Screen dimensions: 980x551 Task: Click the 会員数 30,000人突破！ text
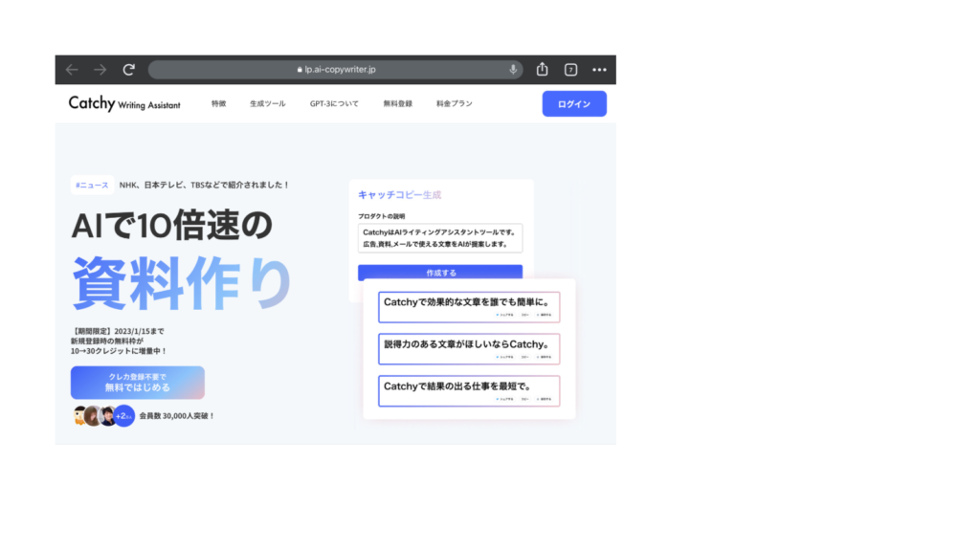(177, 416)
